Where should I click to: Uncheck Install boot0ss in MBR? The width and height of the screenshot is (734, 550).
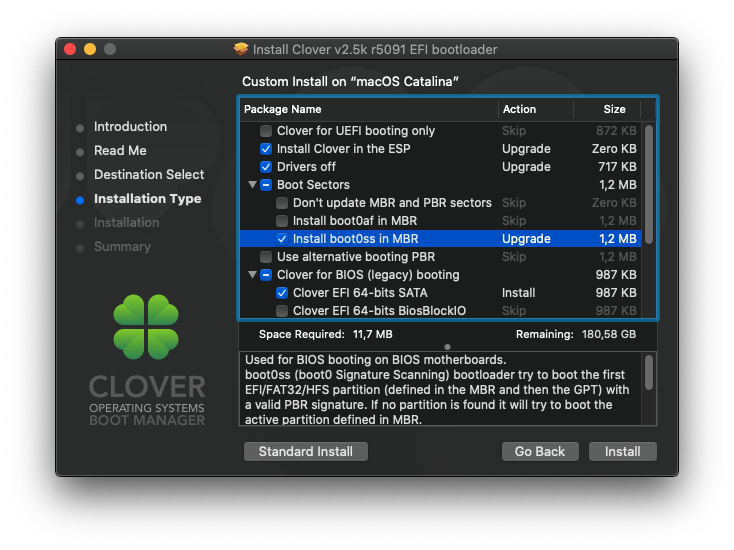pyautogui.click(x=282, y=239)
